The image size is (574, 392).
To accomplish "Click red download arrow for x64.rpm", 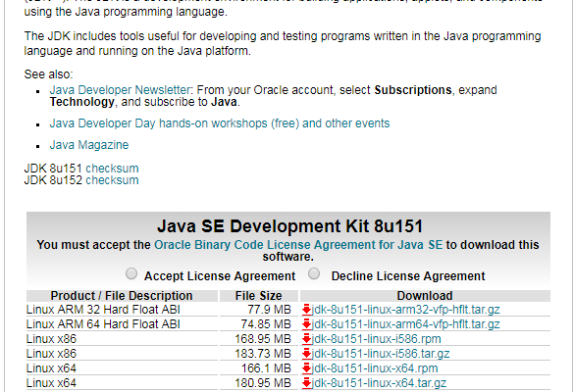I will tap(306, 368).
